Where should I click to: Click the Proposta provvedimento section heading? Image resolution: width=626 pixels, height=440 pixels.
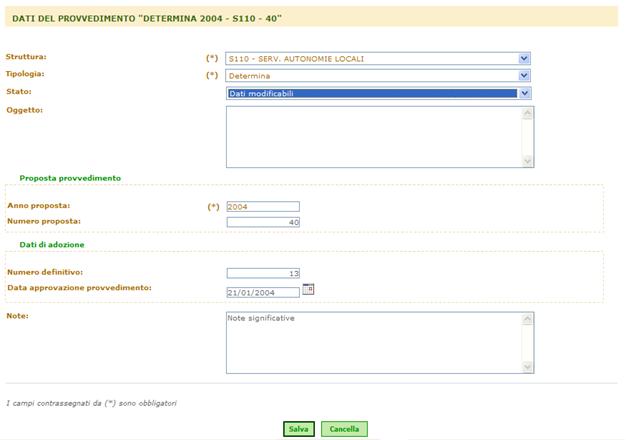[x=70, y=178]
